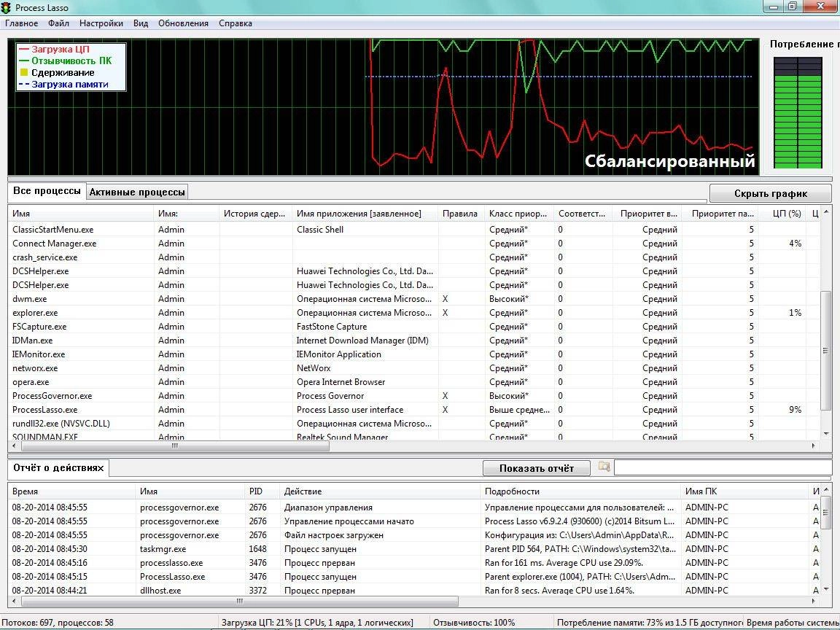Click the dllhost.exe log entry
The width and height of the screenshot is (840, 630).
pyautogui.click(x=413, y=591)
